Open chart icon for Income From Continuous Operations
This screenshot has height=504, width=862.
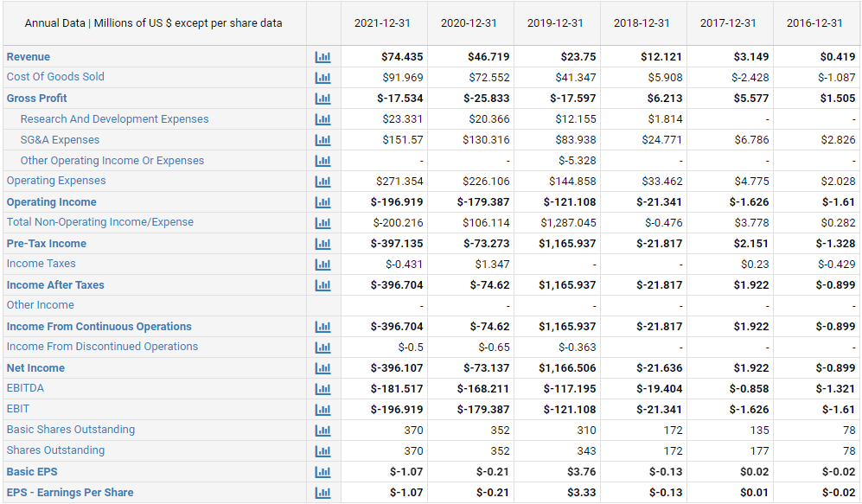(x=322, y=327)
